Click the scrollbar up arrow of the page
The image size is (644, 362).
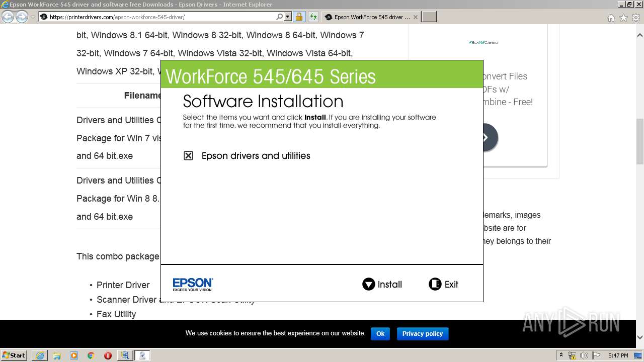[x=639, y=35]
